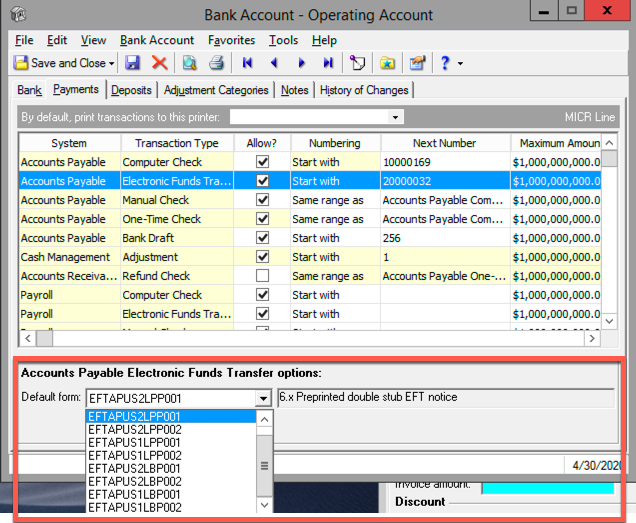Select EFTAPUS1LBP001 from form list

pyautogui.click(x=171, y=495)
